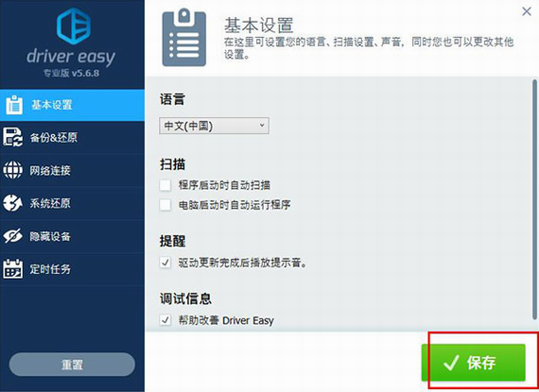The image size is (539, 392).
Task: Toggle 帮助改善 Driver Easy checkbox
Action: (165, 320)
